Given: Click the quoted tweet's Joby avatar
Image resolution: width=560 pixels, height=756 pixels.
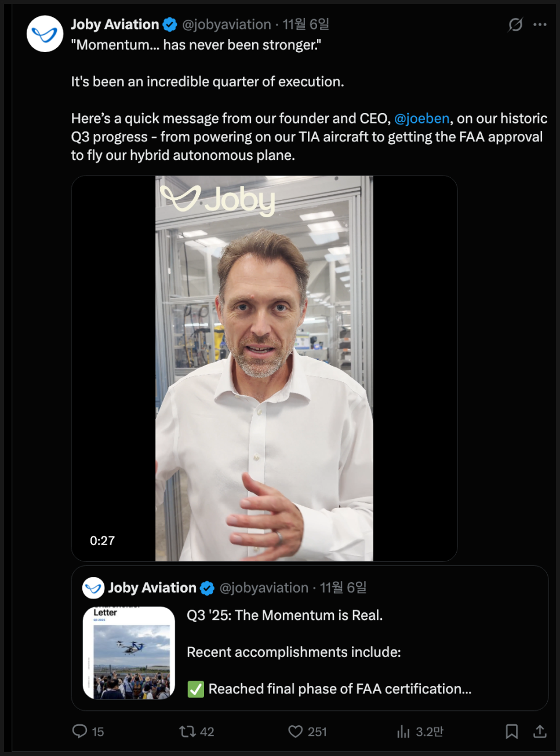Looking at the screenshot, I should (x=93, y=588).
